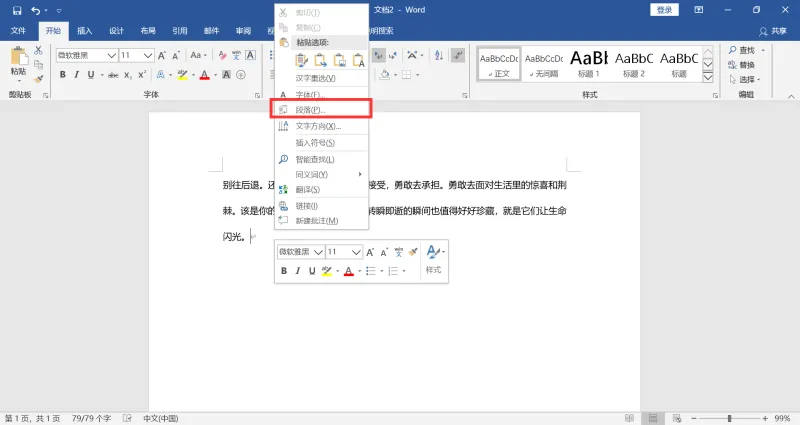800x425 pixels.
Task: Click the Sort A-Z icon in paragraph group
Action: 439,55
